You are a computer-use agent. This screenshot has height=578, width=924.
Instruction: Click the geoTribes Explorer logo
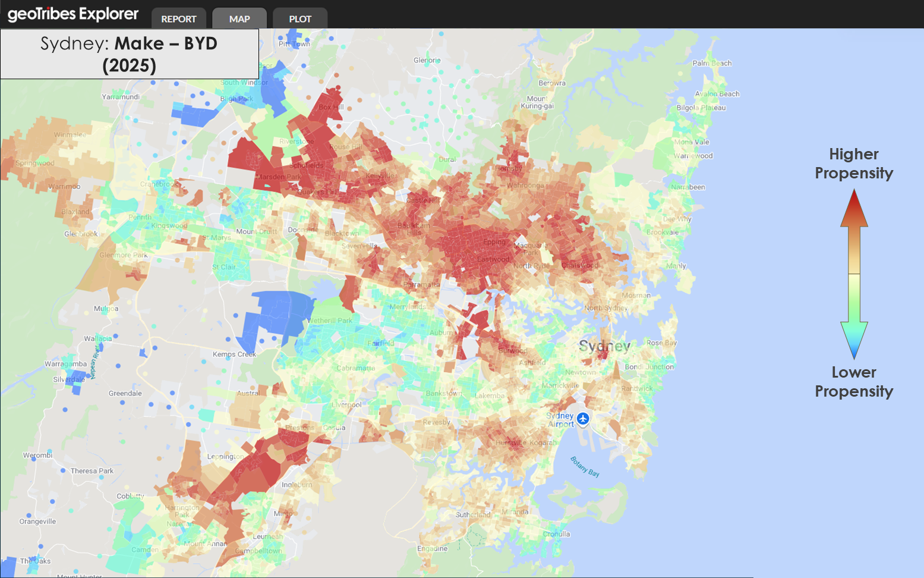[x=72, y=14]
